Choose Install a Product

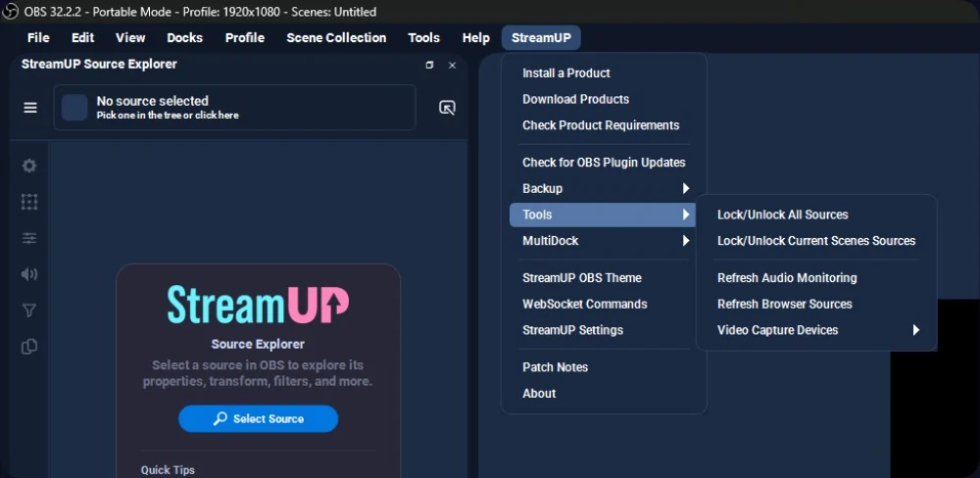tap(604, 73)
